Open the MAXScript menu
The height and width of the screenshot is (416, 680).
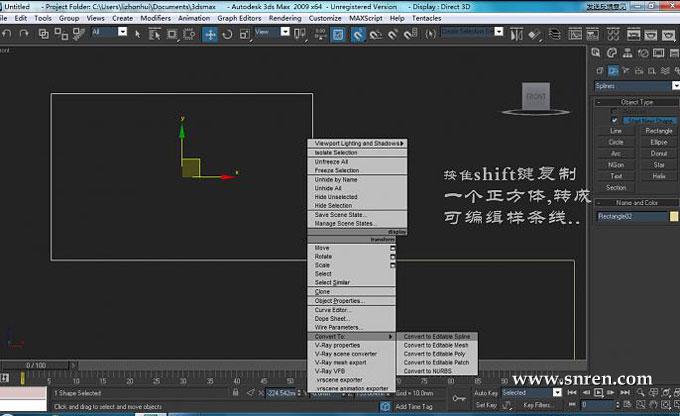pos(366,18)
